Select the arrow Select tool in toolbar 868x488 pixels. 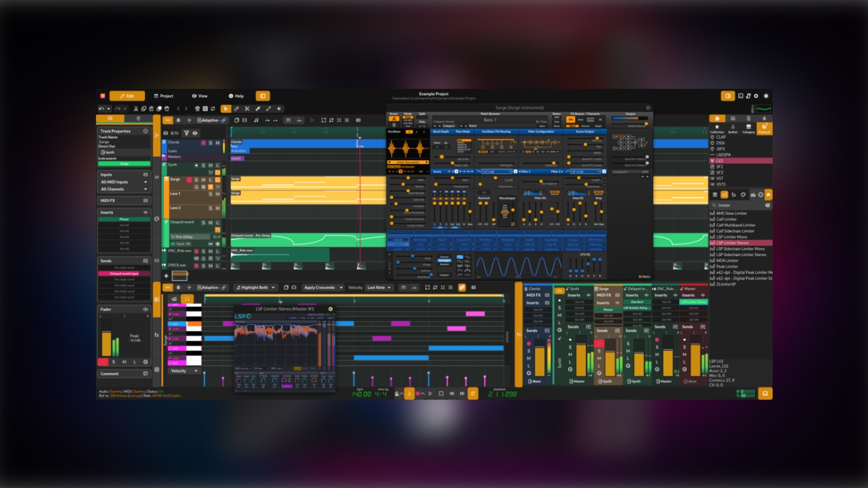pyautogui.click(x=226, y=109)
